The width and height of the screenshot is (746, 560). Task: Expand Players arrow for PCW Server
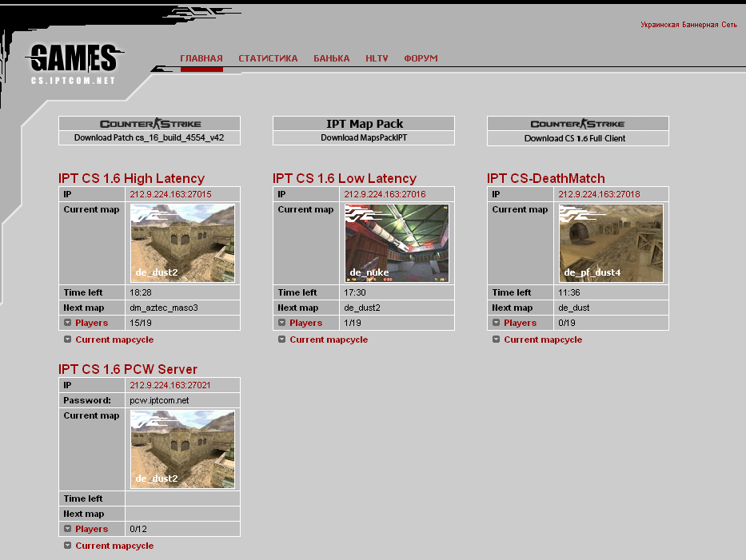point(67,529)
